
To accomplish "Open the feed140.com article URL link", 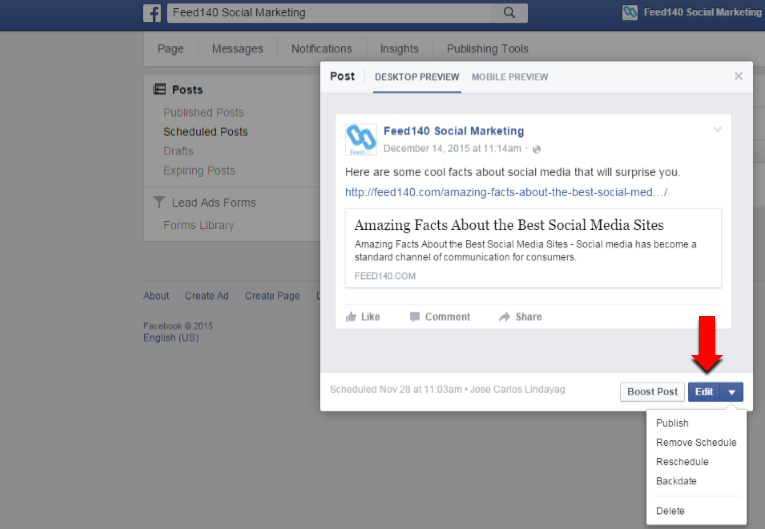I will pyautogui.click(x=506, y=192).
